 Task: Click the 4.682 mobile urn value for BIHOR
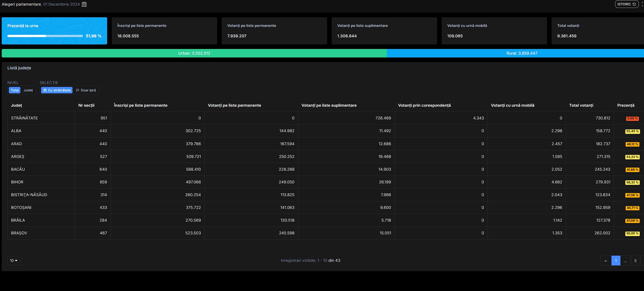coord(557,182)
